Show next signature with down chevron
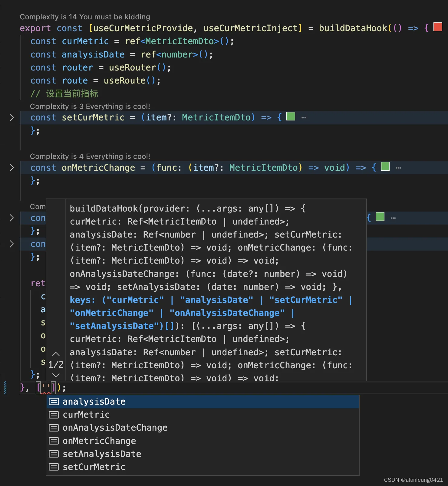This screenshot has height=486, width=448. pos(56,375)
